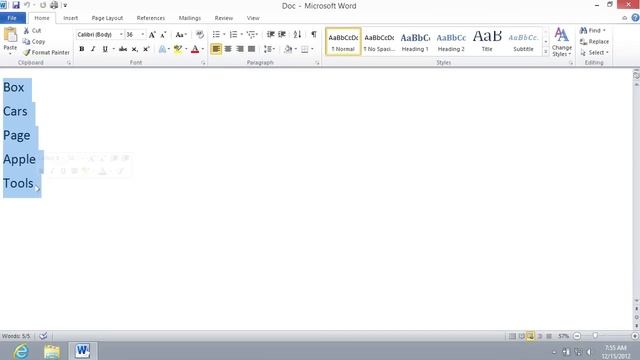Open the font size dropdown
The width and height of the screenshot is (640, 360).
click(x=142, y=35)
